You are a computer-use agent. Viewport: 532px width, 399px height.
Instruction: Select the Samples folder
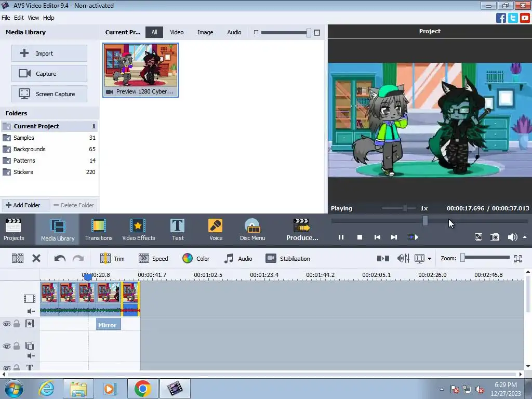(49, 138)
